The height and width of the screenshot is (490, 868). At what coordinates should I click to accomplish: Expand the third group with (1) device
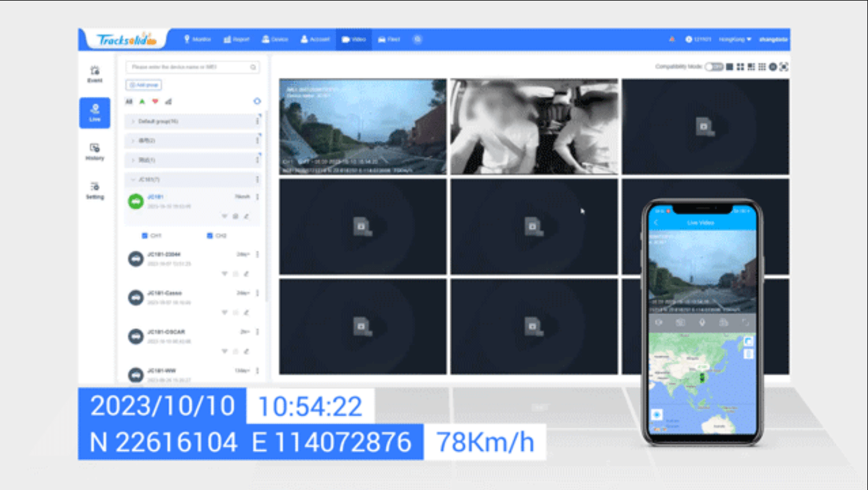click(x=193, y=160)
